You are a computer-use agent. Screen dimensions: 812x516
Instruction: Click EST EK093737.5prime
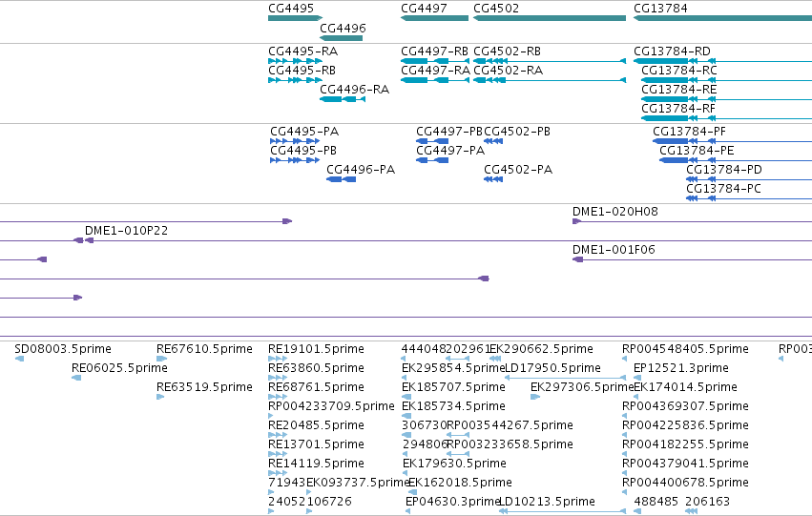[357, 483]
